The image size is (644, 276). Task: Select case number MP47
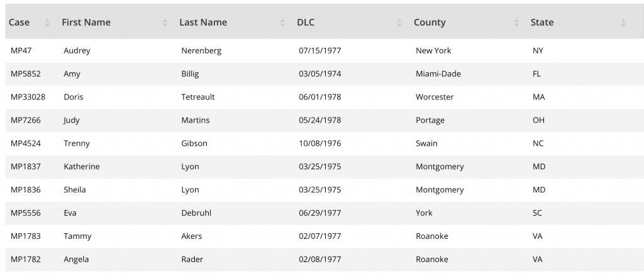[x=19, y=51]
